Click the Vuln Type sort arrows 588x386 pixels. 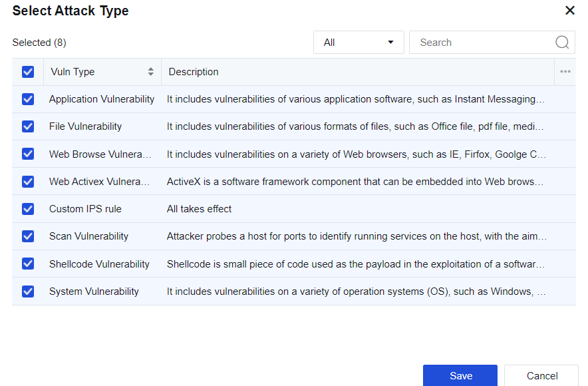[151, 72]
